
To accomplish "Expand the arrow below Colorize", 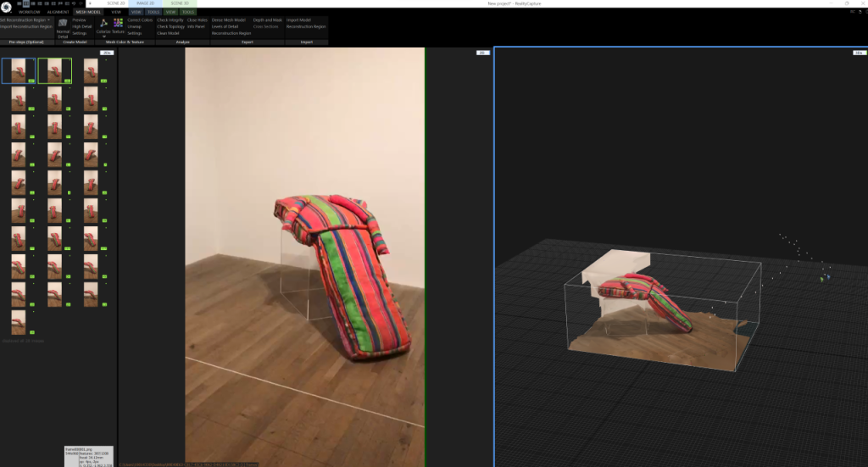I will pos(103,36).
